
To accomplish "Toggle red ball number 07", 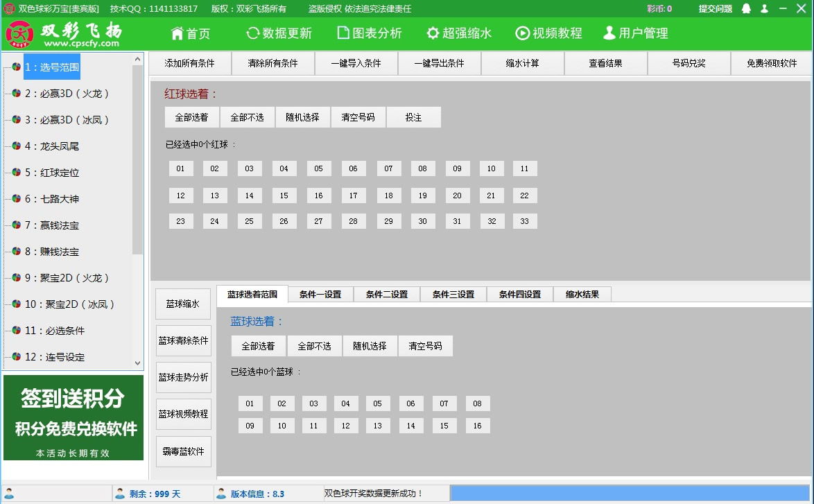I will pyautogui.click(x=388, y=168).
